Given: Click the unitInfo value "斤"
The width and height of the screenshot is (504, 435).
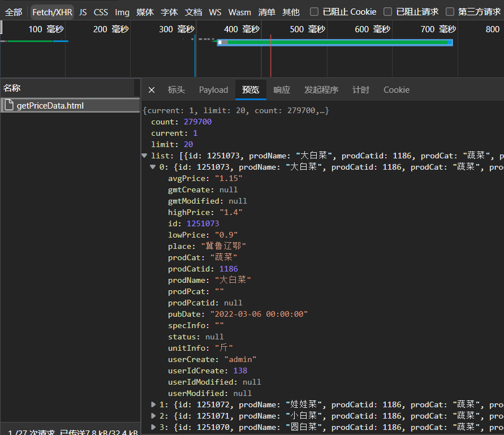Looking at the screenshot, I should point(223,348).
